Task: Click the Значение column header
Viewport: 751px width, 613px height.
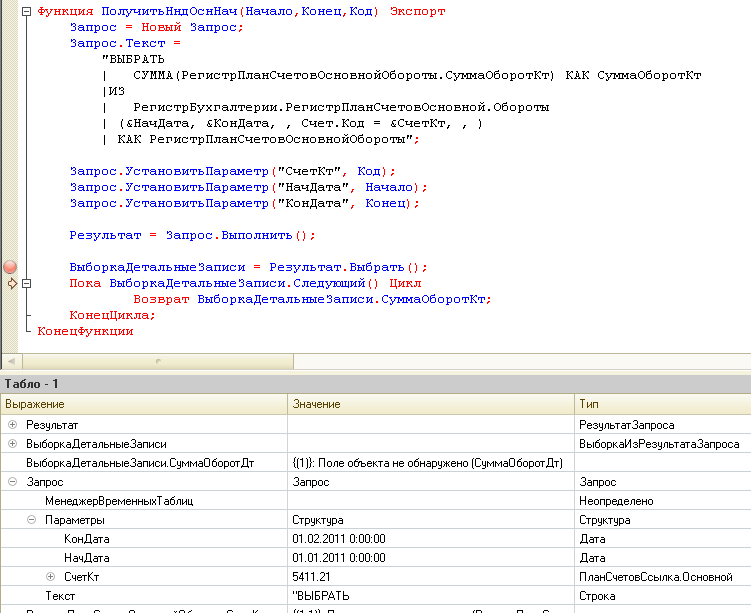Action: 431,404
